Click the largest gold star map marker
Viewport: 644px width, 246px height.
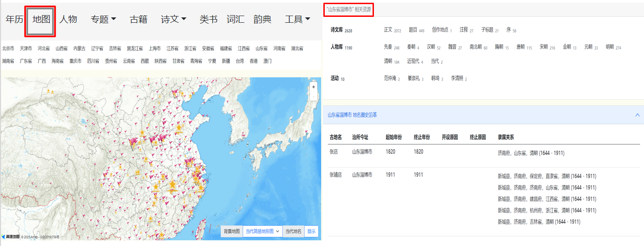click(x=173, y=184)
